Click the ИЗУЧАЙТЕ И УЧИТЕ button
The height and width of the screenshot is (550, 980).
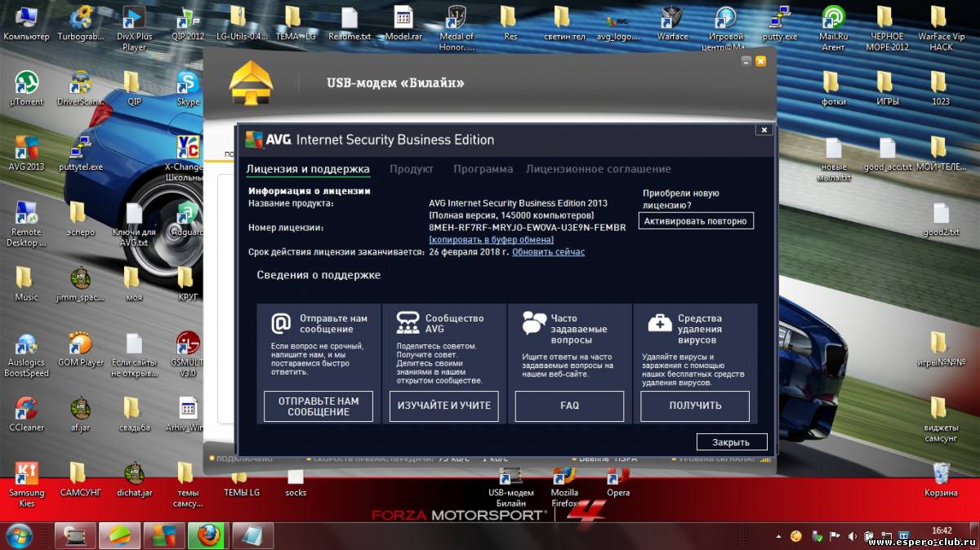tap(444, 406)
